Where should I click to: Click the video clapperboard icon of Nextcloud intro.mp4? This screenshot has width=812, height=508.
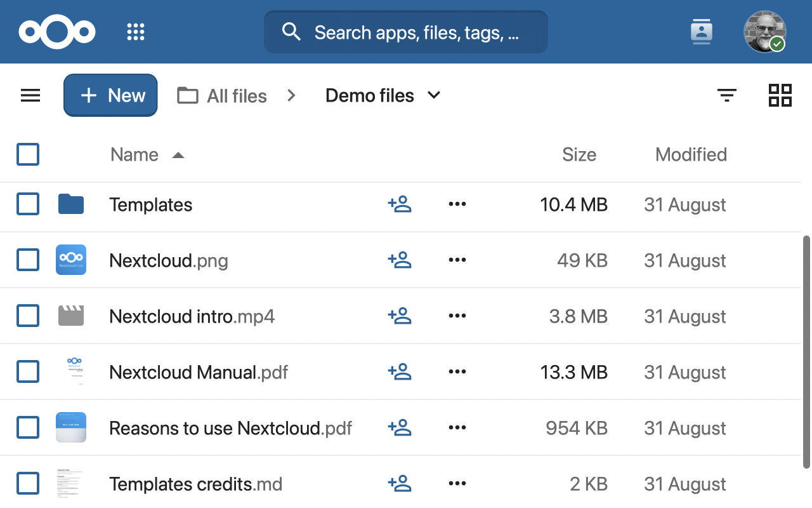coord(71,316)
